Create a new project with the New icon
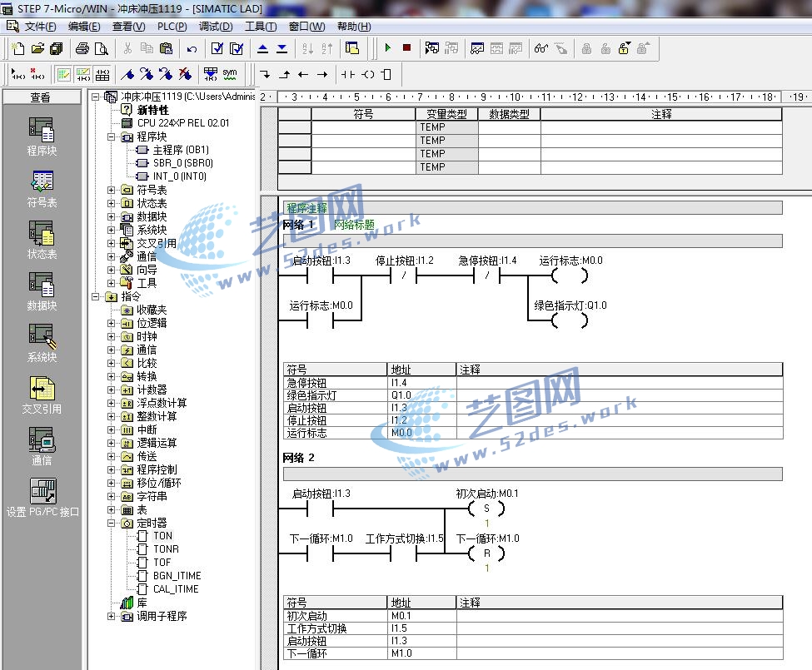Screen dimensions: 812x670 18,48
